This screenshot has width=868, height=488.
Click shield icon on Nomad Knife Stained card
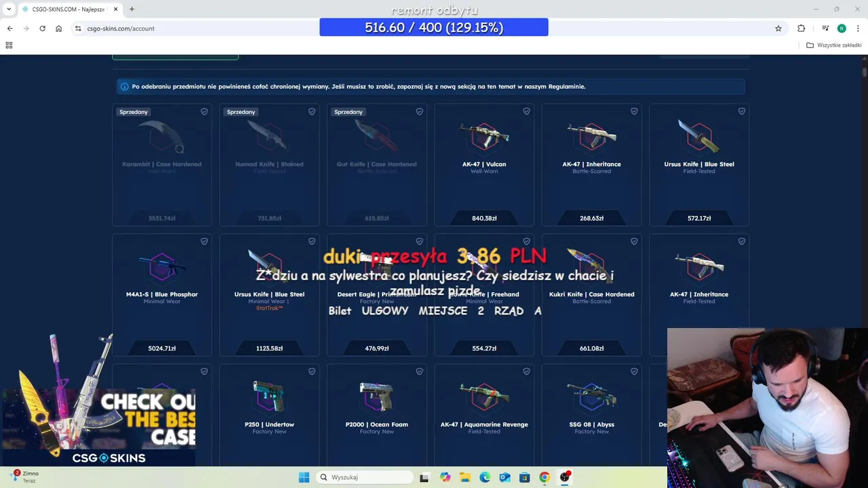point(312,112)
